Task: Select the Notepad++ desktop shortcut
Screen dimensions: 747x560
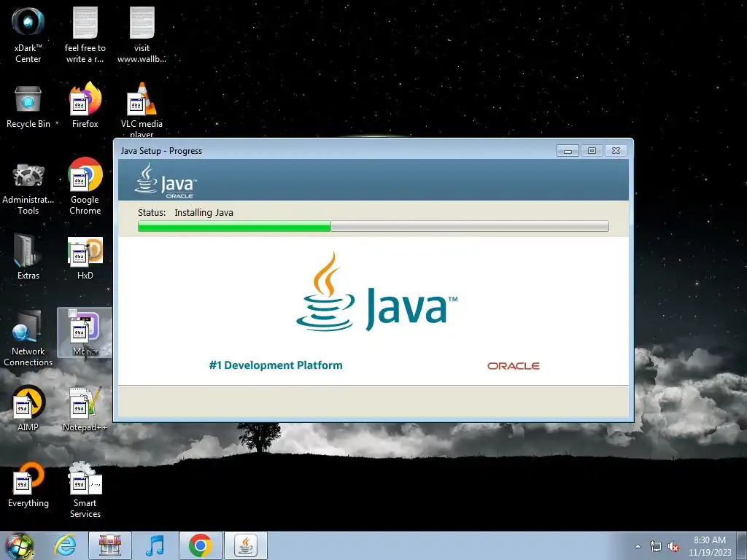Action: point(85,410)
